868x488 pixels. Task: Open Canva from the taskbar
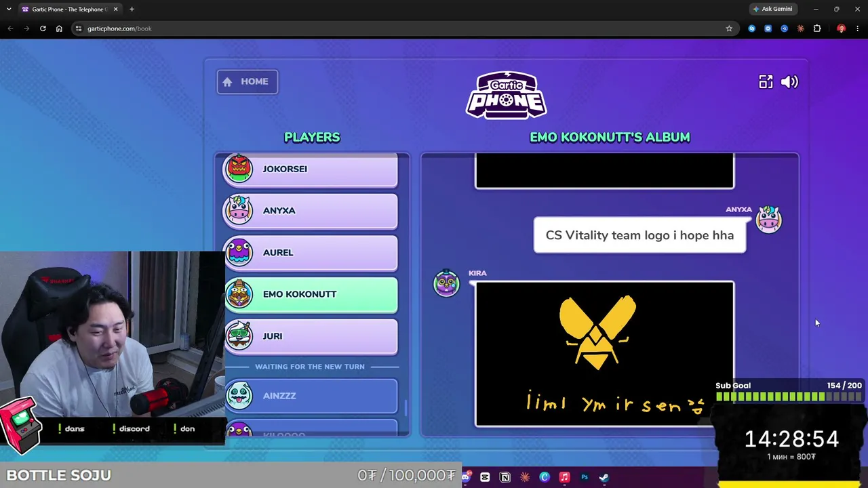(545, 478)
